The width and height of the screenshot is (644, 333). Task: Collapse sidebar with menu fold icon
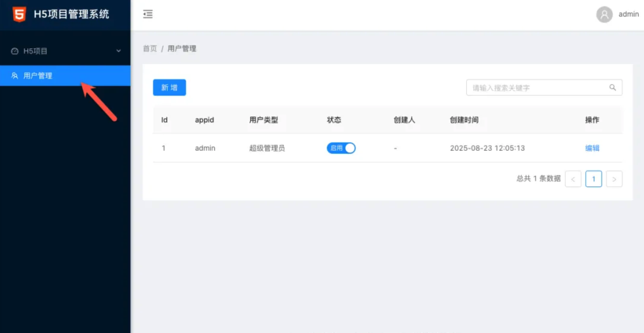[x=148, y=14]
